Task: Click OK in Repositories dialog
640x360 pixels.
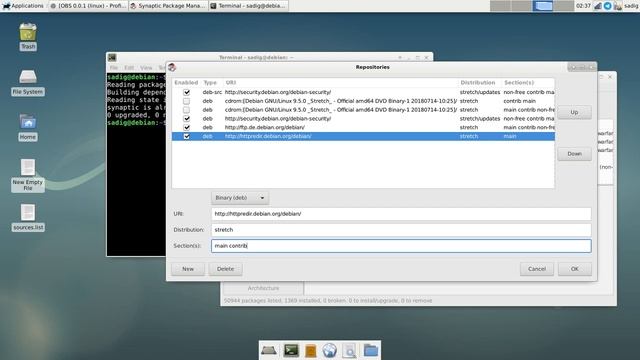Action: point(575,269)
